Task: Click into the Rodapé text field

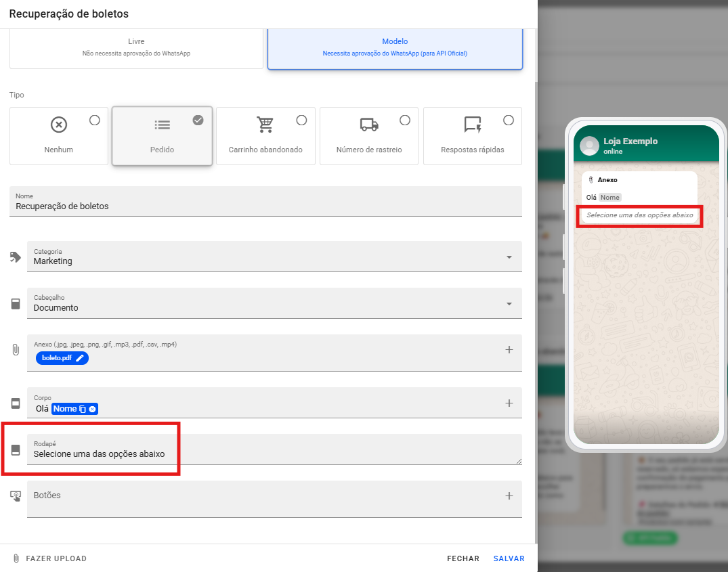Action: (271, 454)
